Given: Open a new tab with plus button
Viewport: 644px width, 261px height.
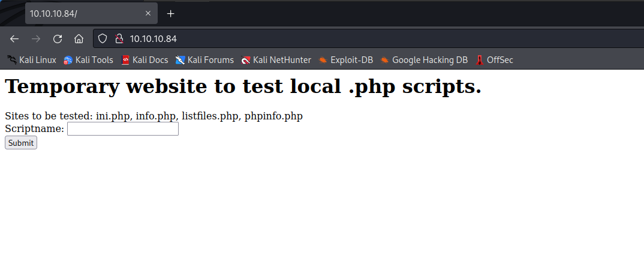Looking at the screenshot, I should tap(171, 13).
